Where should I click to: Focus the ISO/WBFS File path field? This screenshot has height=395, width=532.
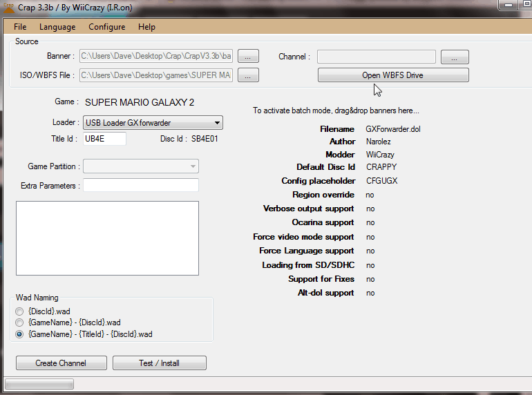click(156, 75)
